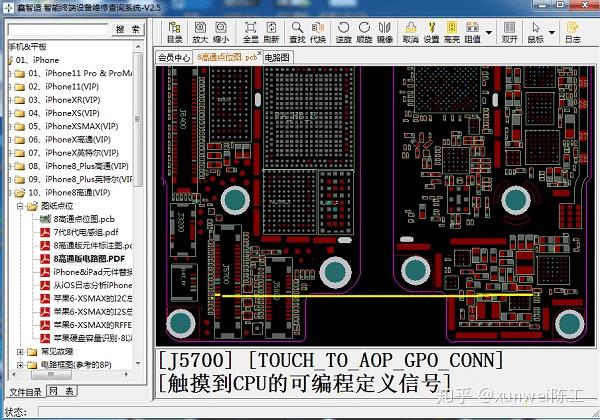This screenshot has width=600, height=420.
Task: Select the 文件目录 bottom tab
Action: (26, 392)
